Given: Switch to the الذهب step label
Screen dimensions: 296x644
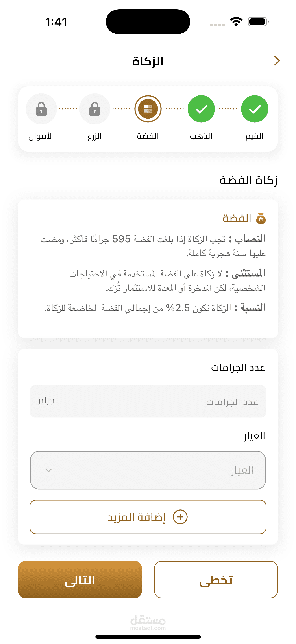Looking at the screenshot, I should 201,136.
